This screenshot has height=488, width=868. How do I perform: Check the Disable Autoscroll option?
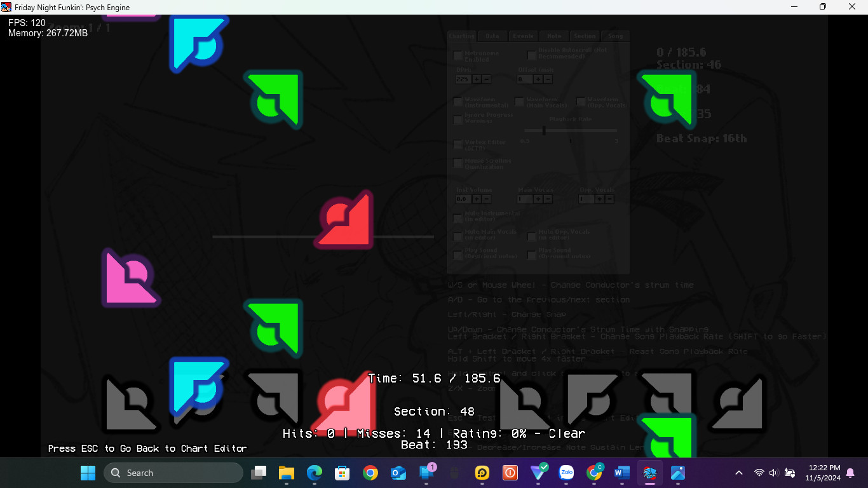531,55
